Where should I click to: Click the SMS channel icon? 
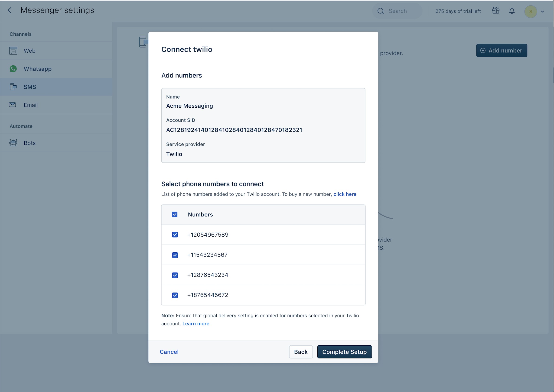click(x=13, y=87)
